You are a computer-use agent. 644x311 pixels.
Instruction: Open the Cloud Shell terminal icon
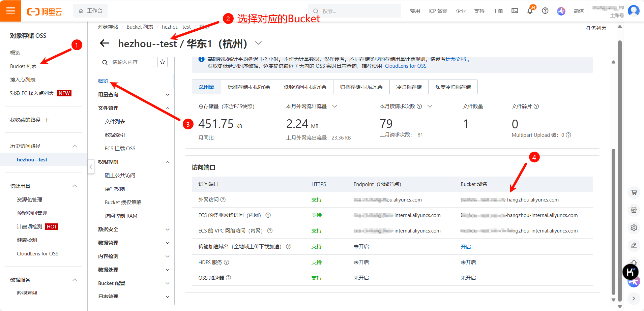[x=515, y=11]
